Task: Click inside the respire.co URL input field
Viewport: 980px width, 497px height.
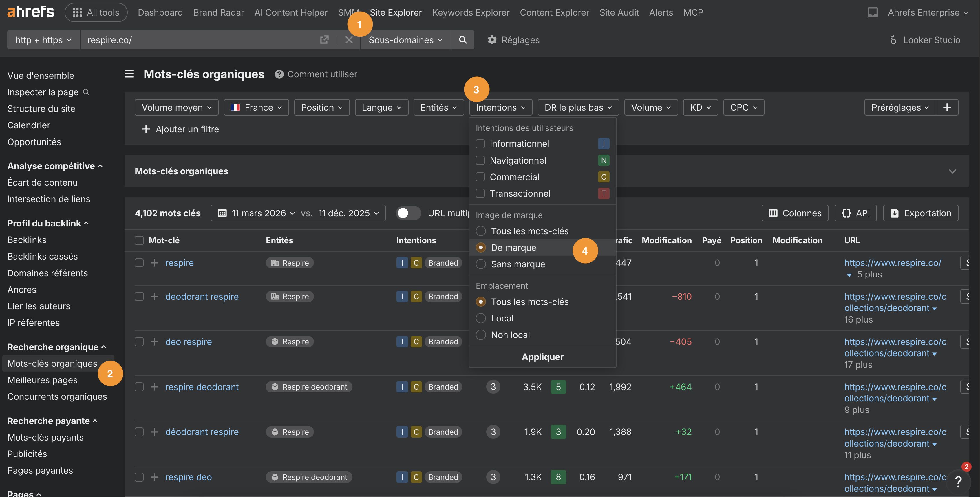Action: click(190, 40)
